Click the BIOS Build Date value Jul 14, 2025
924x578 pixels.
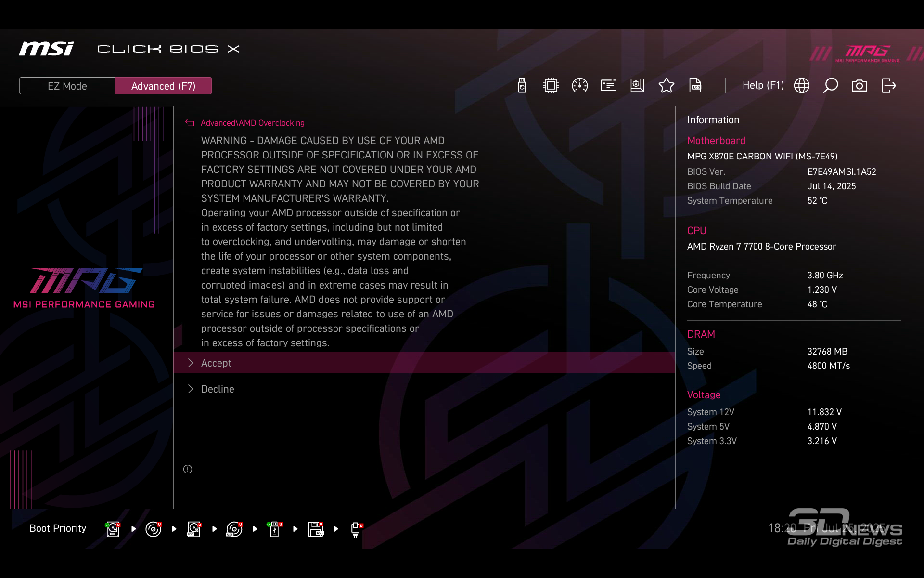click(x=832, y=186)
